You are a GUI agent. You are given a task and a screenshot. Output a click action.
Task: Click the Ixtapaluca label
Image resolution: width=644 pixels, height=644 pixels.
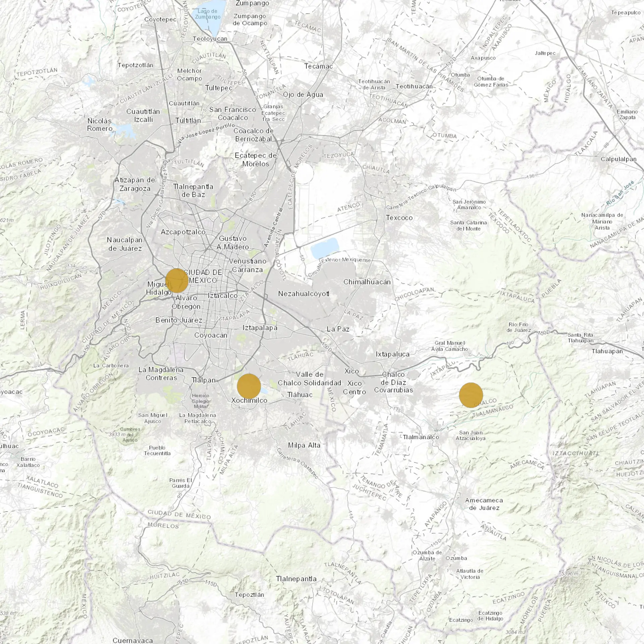coord(392,354)
